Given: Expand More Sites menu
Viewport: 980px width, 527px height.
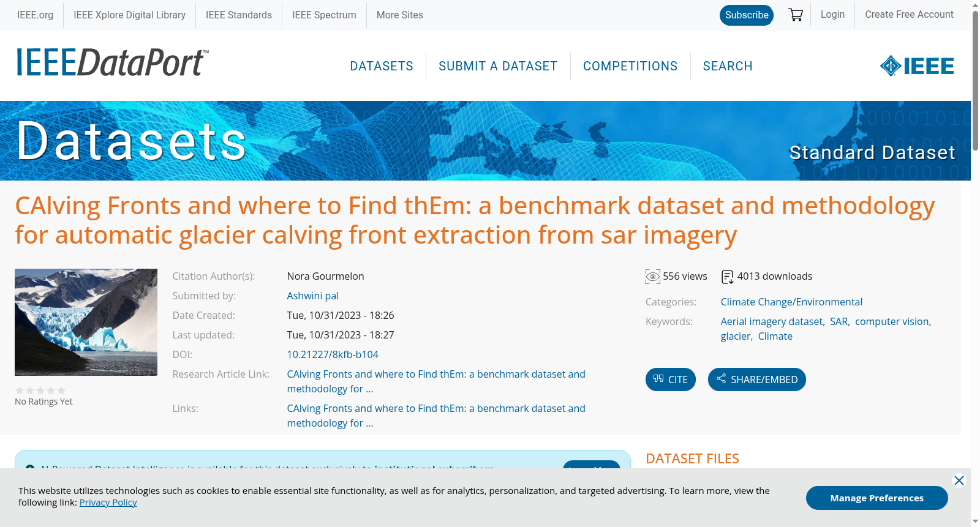Looking at the screenshot, I should pos(399,15).
